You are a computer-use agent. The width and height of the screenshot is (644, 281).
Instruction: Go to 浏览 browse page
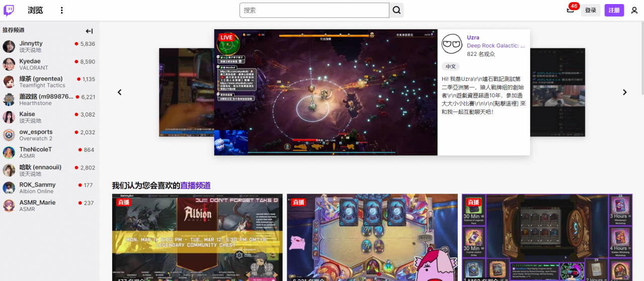(x=35, y=10)
